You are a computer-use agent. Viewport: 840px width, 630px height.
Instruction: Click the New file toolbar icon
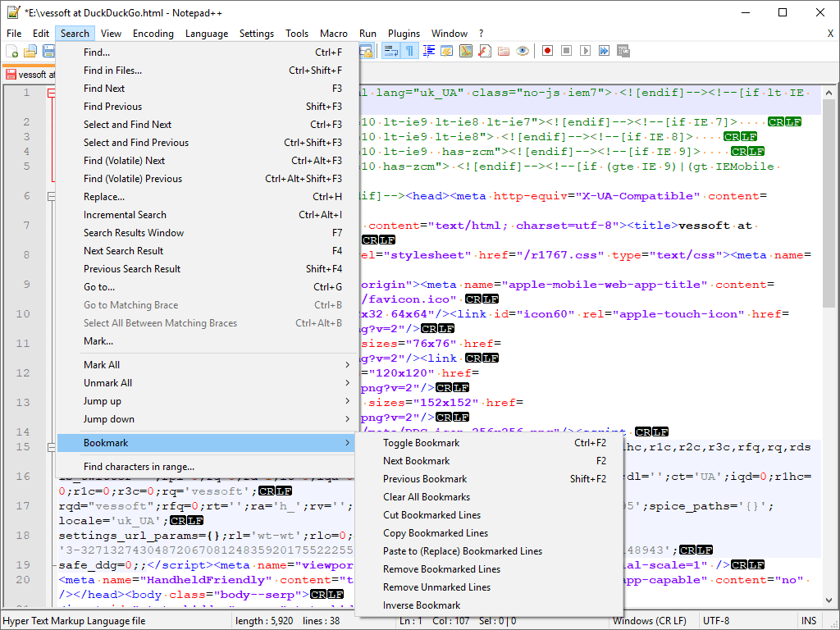tap(11, 52)
